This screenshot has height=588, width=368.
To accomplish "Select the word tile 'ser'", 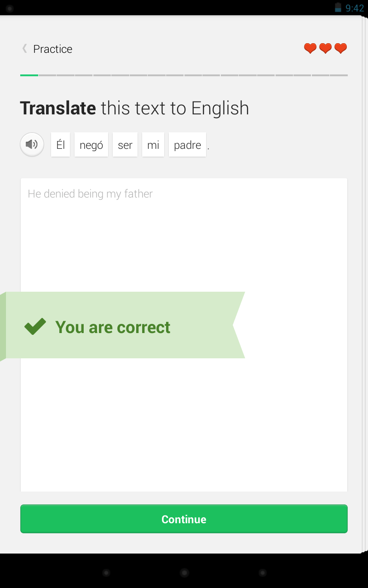I will [125, 145].
